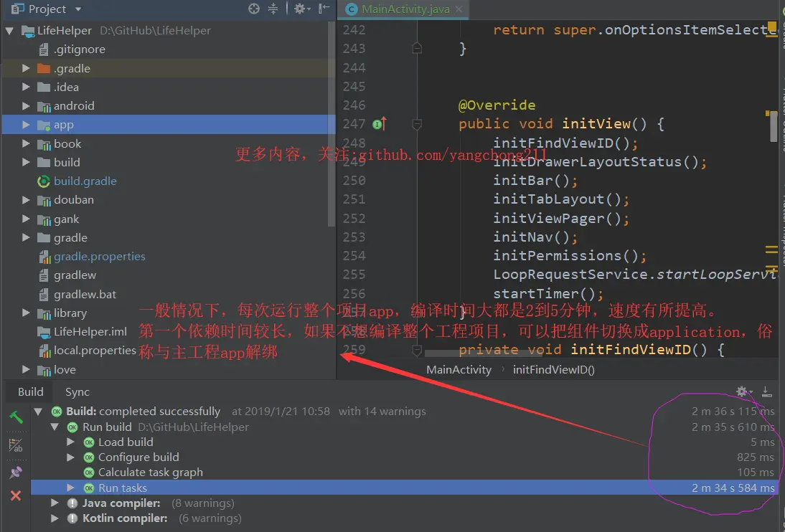The image size is (785, 532).
Task: Collapse the LifeHelper root node
Action: click(x=9, y=31)
